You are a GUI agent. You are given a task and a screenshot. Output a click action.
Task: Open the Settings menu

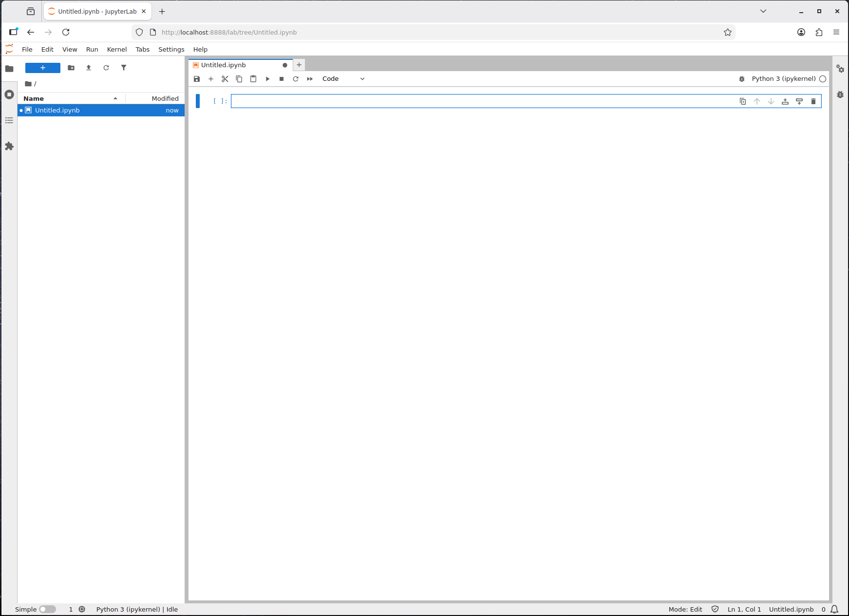tap(171, 49)
